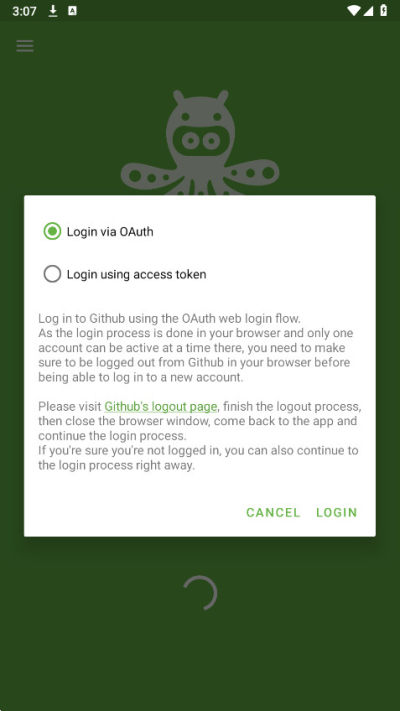Viewport: 400px width, 711px height.
Task: Tap the keyboard 'A' status bar icon
Action: [72, 11]
